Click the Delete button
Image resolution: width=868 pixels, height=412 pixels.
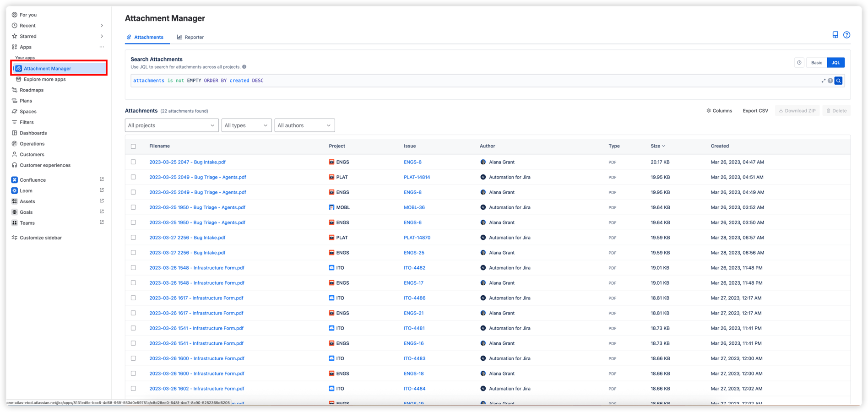(836, 111)
